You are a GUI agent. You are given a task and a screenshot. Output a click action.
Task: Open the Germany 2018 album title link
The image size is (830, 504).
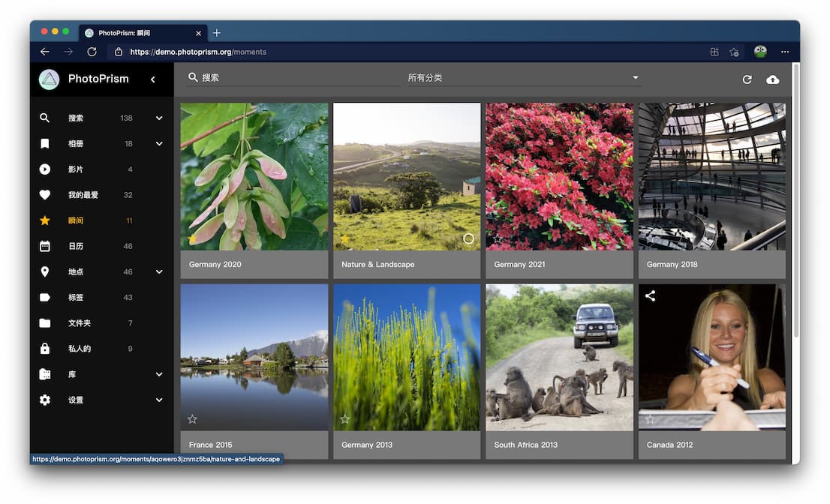click(x=672, y=265)
